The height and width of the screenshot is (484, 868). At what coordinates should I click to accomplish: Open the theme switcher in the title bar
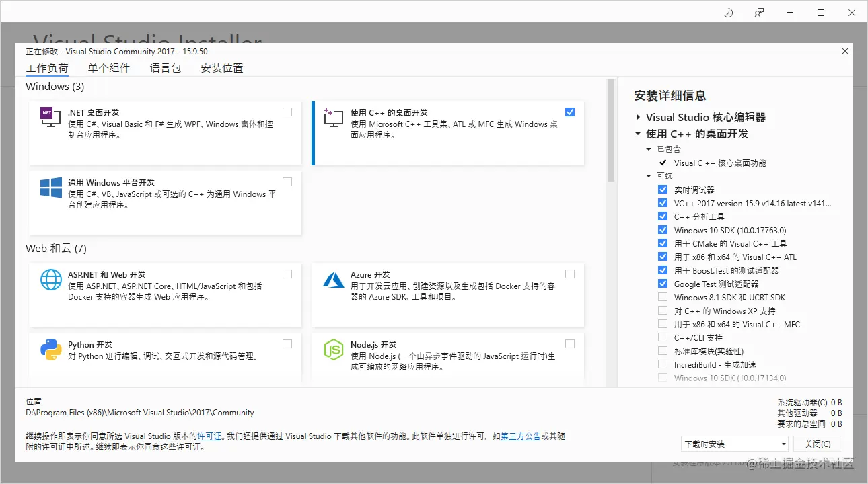coord(727,12)
